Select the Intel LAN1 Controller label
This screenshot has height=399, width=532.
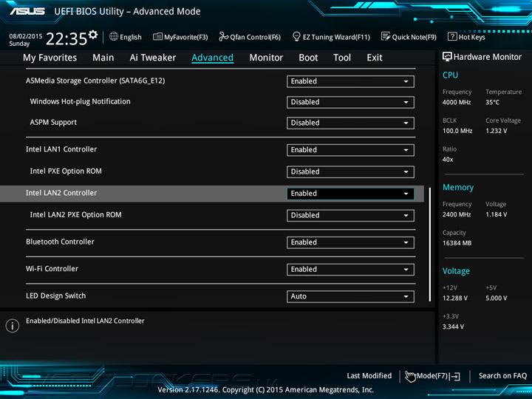[61, 149]
